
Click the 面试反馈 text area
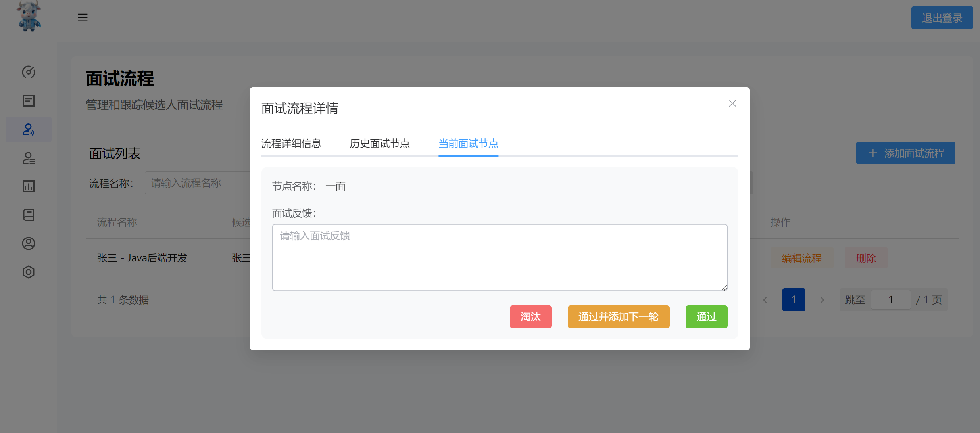click(x=500, y=257)
